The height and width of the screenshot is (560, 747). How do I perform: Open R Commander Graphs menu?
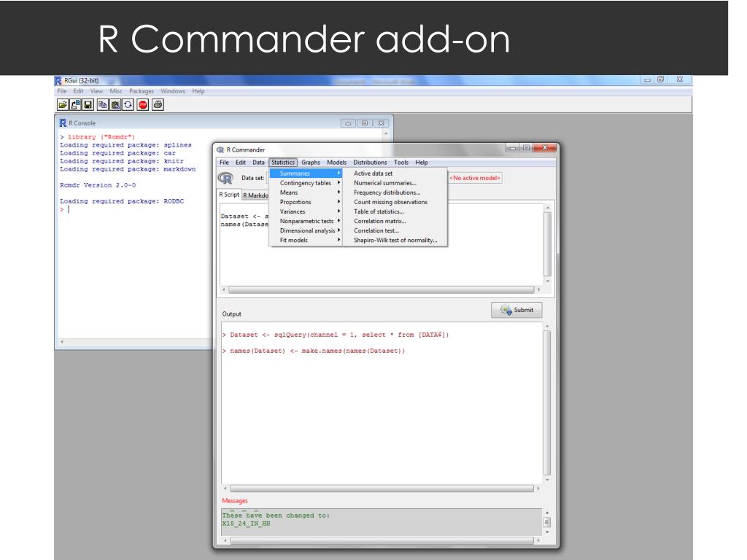pyautogui.click(x=311, y=163)
